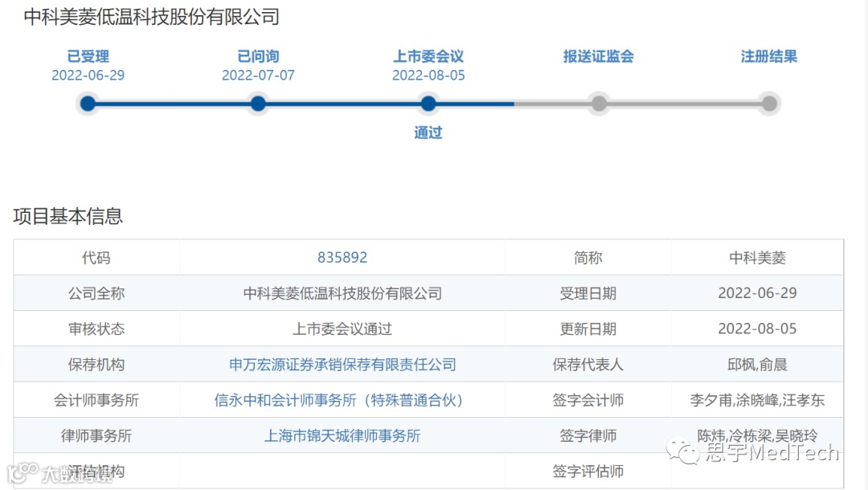
Task: Click the 李夕甫,涂晓峰,汪孝东 accountants cell
Action: [757, 400]
